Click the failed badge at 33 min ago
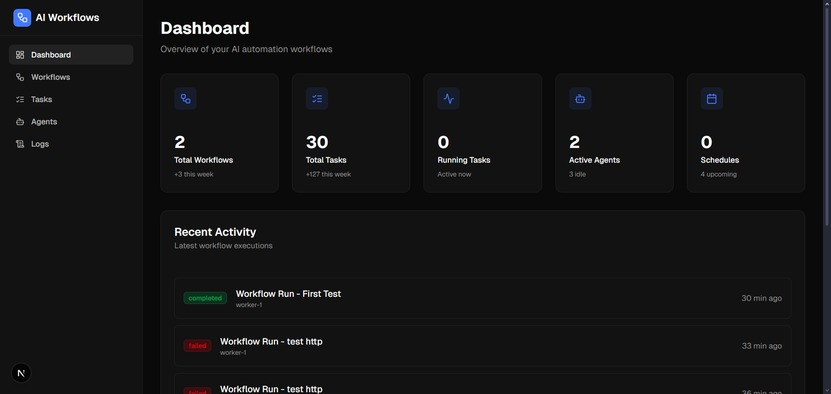This screenshot has height=394, width=831. click(x=197, y=346)
